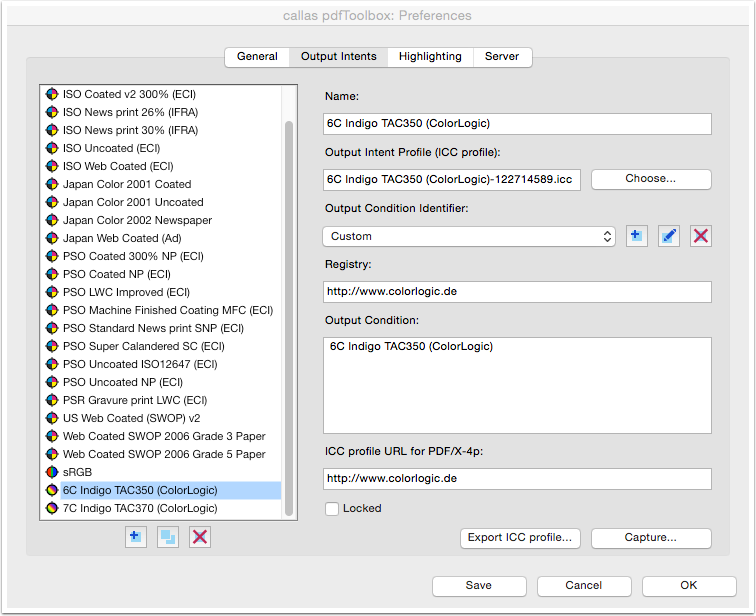
Task: Select ISO Coated v2 300% (ECI) entry
Action: click(163, 94)
